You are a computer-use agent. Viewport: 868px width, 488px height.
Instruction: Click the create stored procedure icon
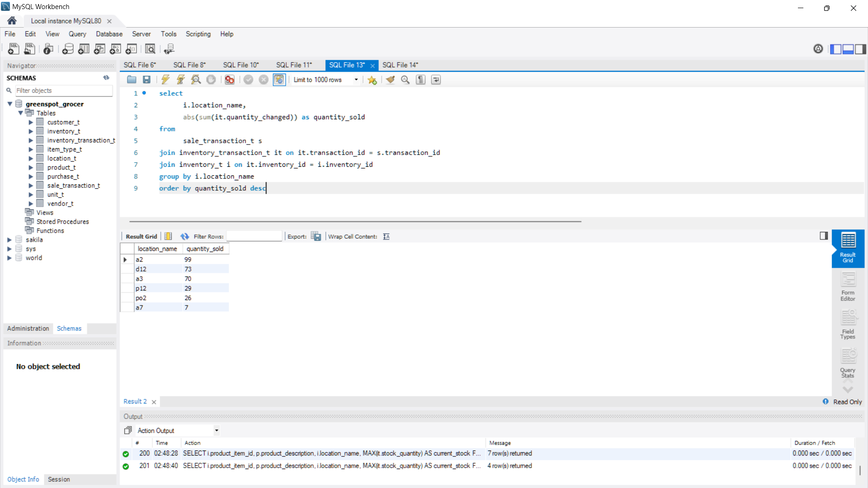(115, 49)
